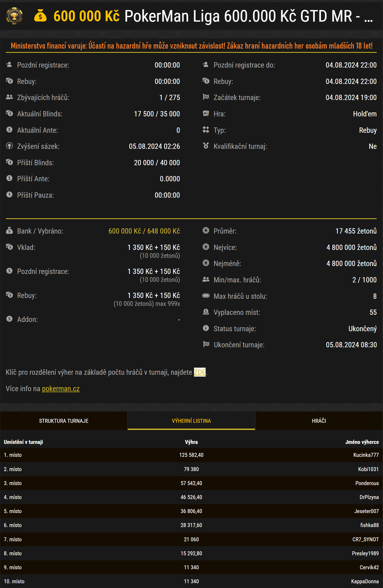Viewport: 383px width, 588px height.
Task: Click the cards icon beside Hra
Action: [206, 113]
